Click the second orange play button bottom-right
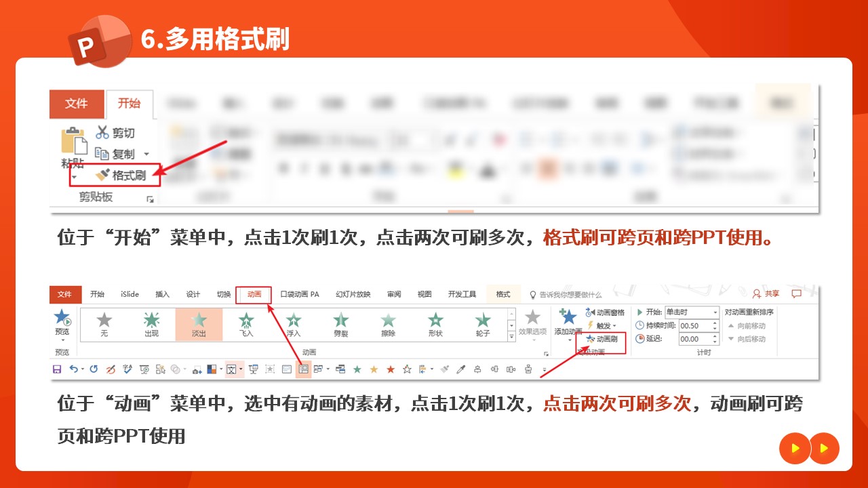The image size is (868, 488). [x=825, y=448]
